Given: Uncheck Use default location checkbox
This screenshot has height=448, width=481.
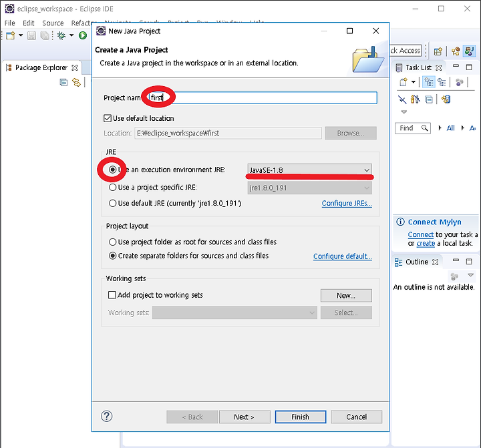Looking at the screenshot, I should pyautogui.click(x=108, y=118).
